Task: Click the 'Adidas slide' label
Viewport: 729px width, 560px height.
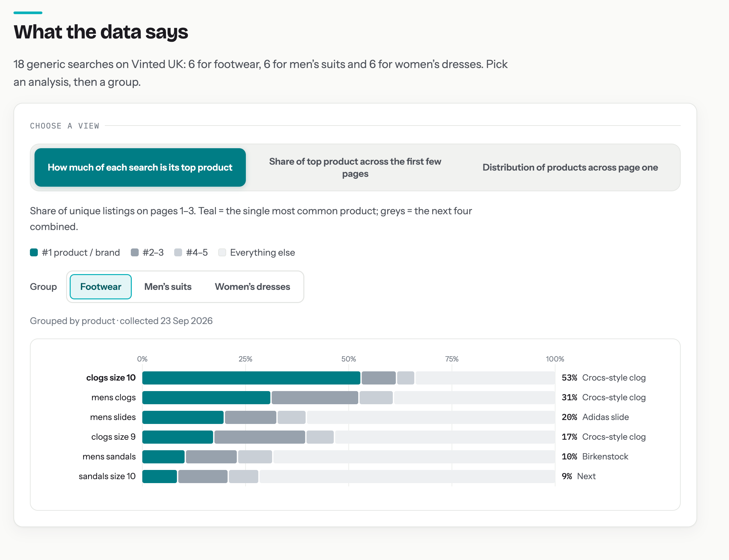Action: pos(605,417)
